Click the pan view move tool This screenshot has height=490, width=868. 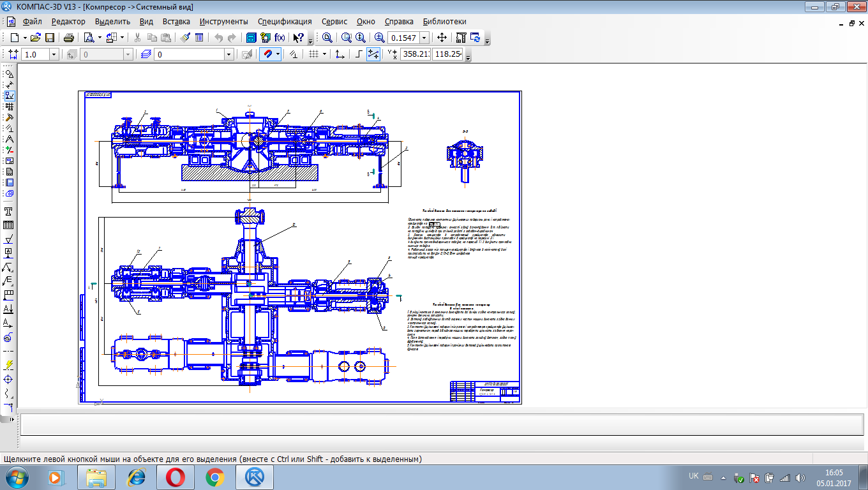[442, 38]
